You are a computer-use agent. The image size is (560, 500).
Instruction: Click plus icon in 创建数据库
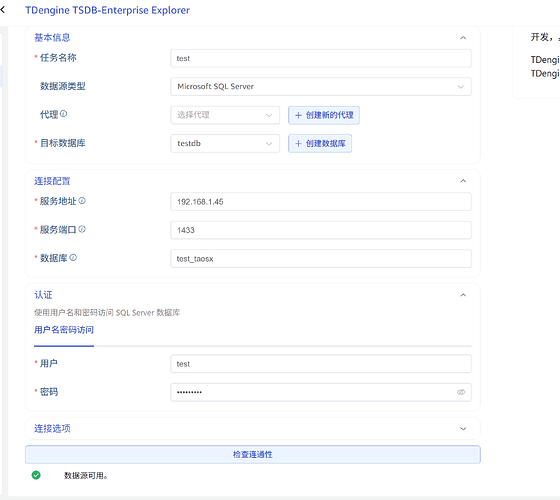[298, 143]
